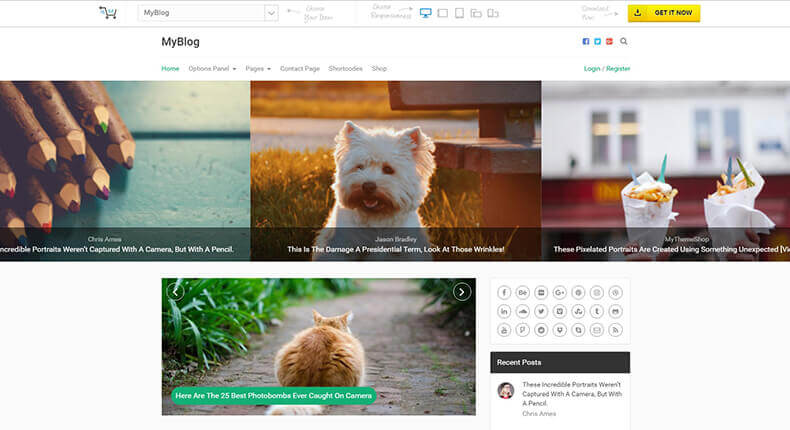
Task: Click the Register link
Action: point(618,69)
